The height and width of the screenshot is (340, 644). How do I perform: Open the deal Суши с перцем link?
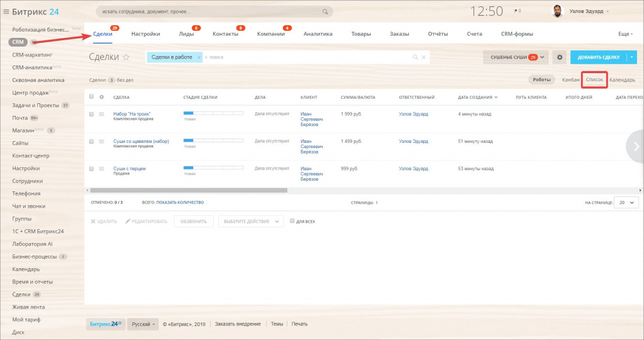pos(130,169)
